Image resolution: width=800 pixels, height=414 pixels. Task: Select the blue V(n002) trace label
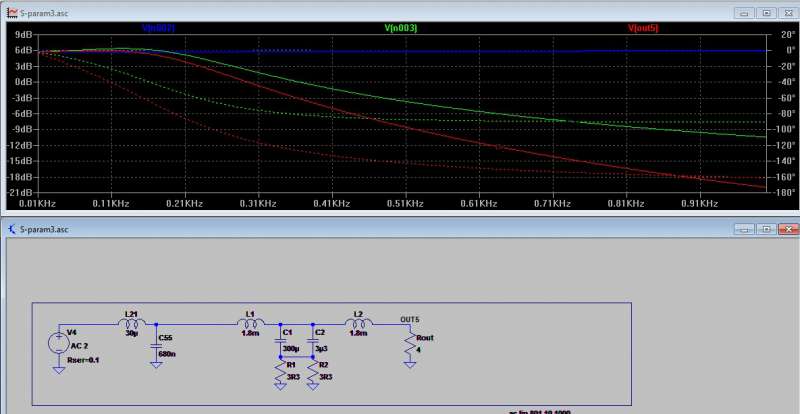pos(158,28)
